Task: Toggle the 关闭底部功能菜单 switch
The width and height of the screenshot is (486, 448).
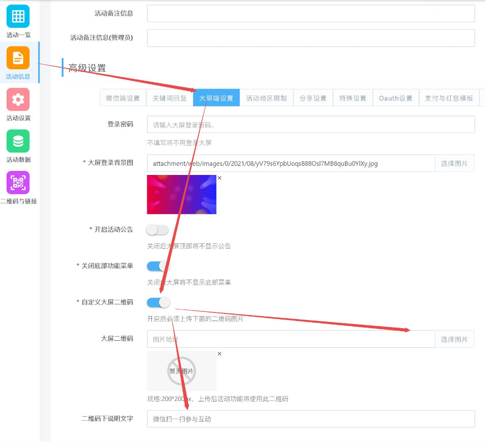Action: [x=158, y=266]
